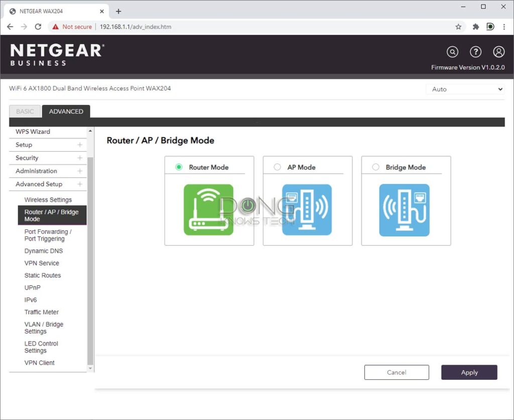Switch to the ADVANCED tab
Viewport: 514px width, 420px height.
[x=66, y=111]
